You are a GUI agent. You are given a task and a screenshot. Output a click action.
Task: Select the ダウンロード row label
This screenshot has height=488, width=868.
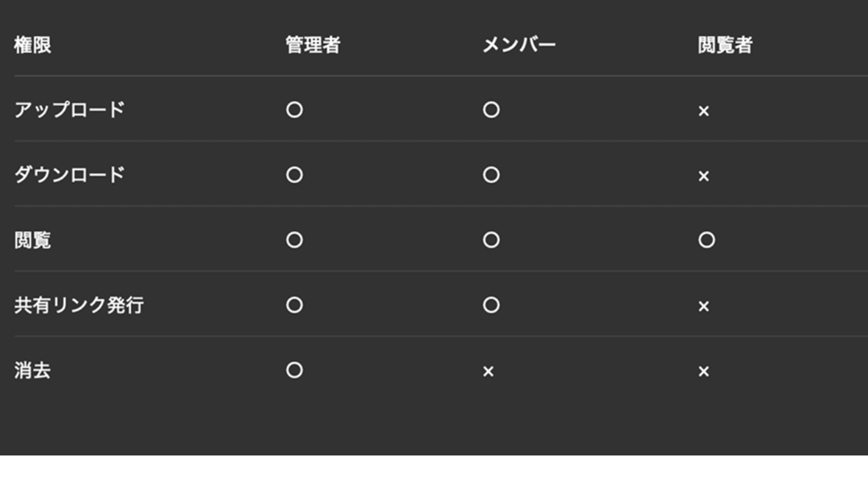click(69, 175)
